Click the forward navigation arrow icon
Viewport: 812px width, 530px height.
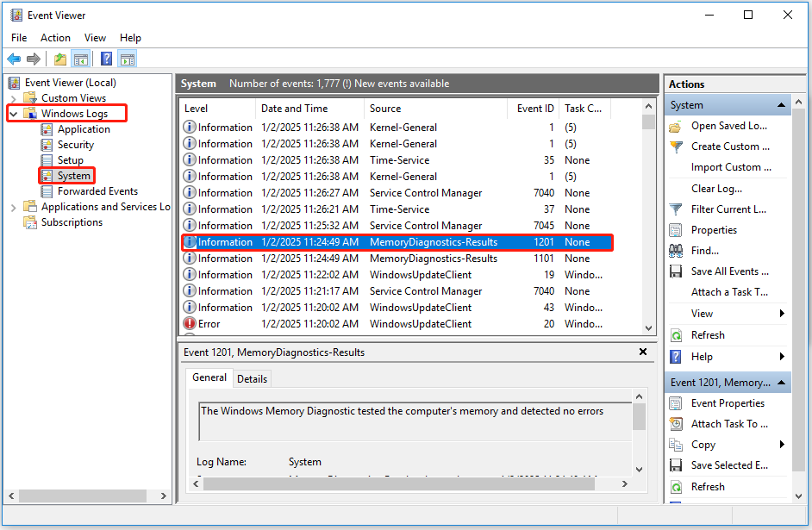click(33, 59)
